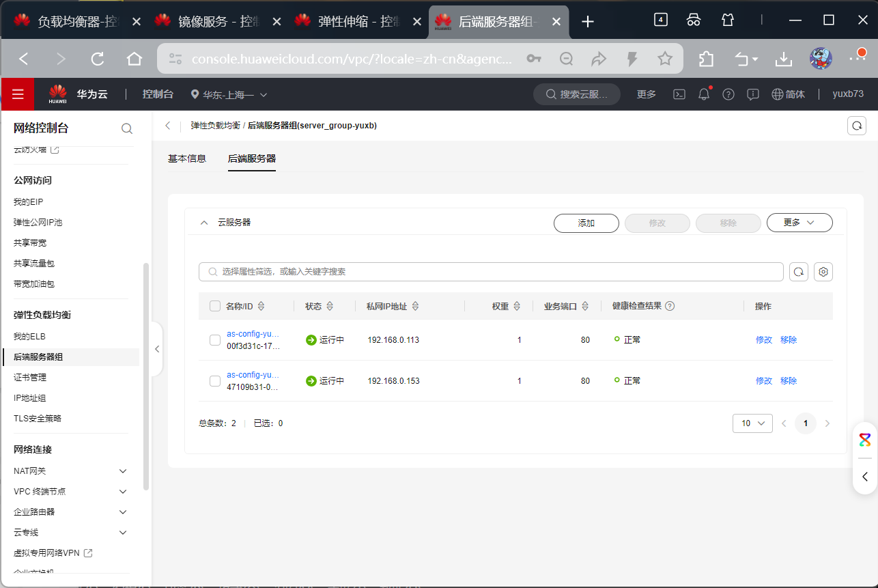Go to browser home page
The image size is (878, 588).
coord(134,59)
